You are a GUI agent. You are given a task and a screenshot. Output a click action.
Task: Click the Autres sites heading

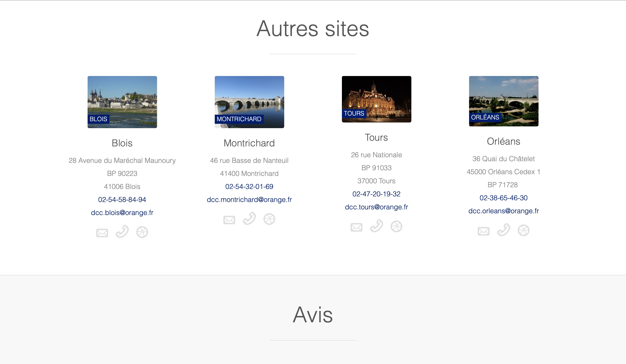point(313,29)
